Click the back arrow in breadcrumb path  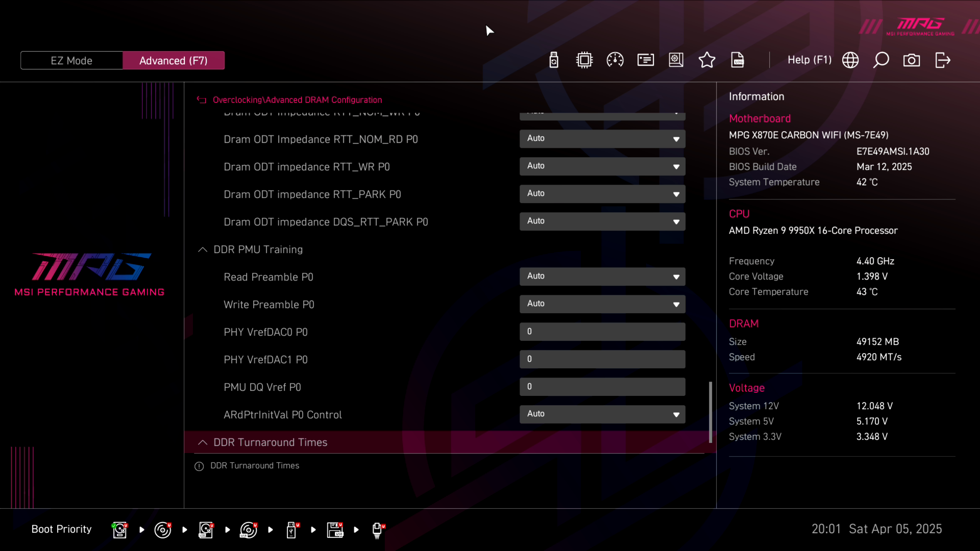(202, 100)
